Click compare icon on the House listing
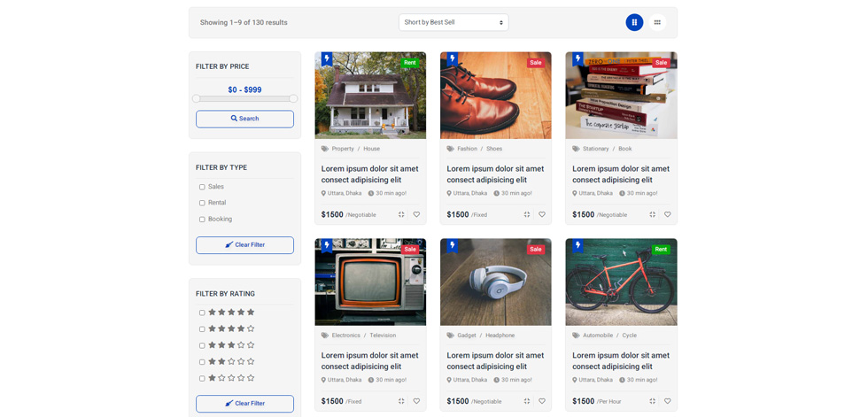This screenshot has height=417, width=868. (x=401, y=214)
